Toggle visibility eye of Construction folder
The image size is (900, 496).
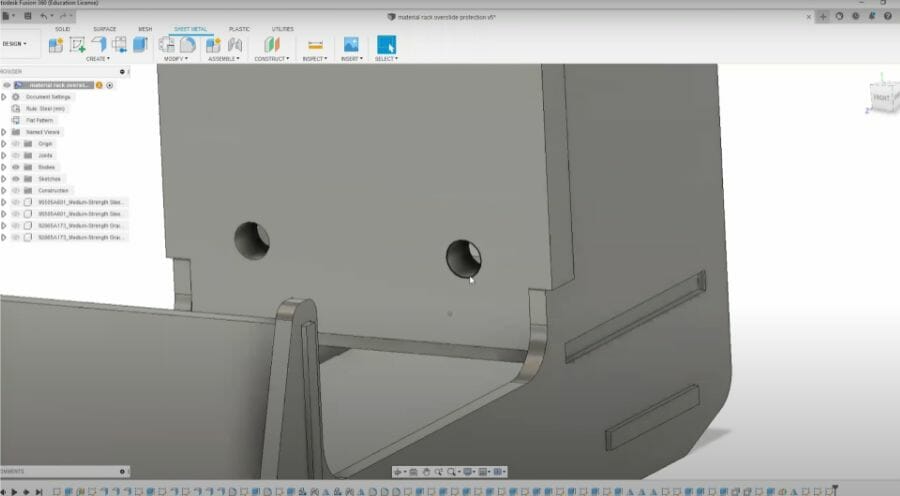(x=15, y=191)
